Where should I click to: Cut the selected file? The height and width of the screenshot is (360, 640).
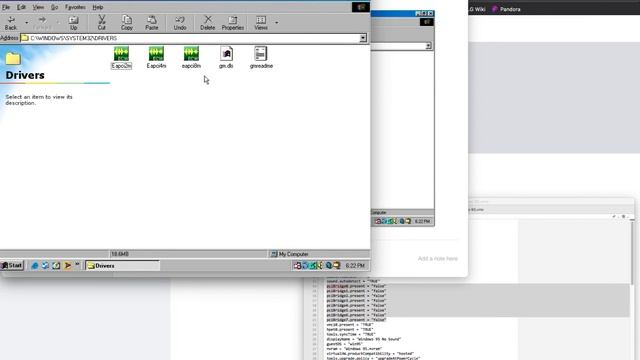pos(102,23)
